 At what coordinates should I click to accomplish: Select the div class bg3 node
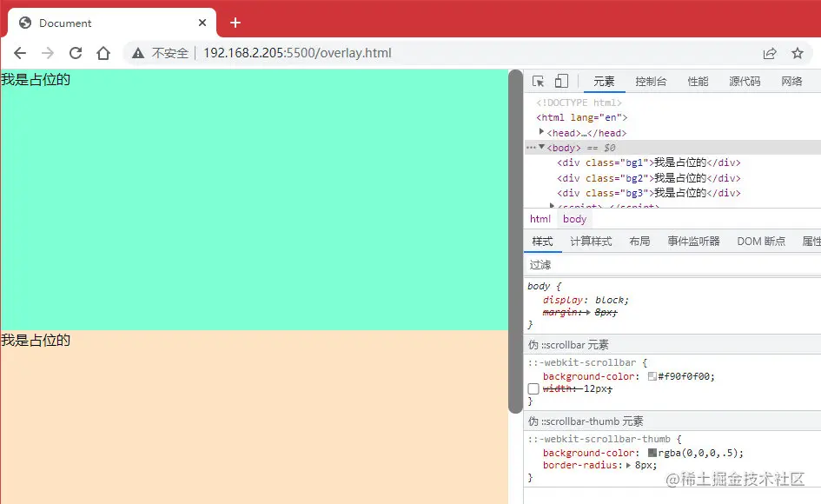(x=649, y=193)
